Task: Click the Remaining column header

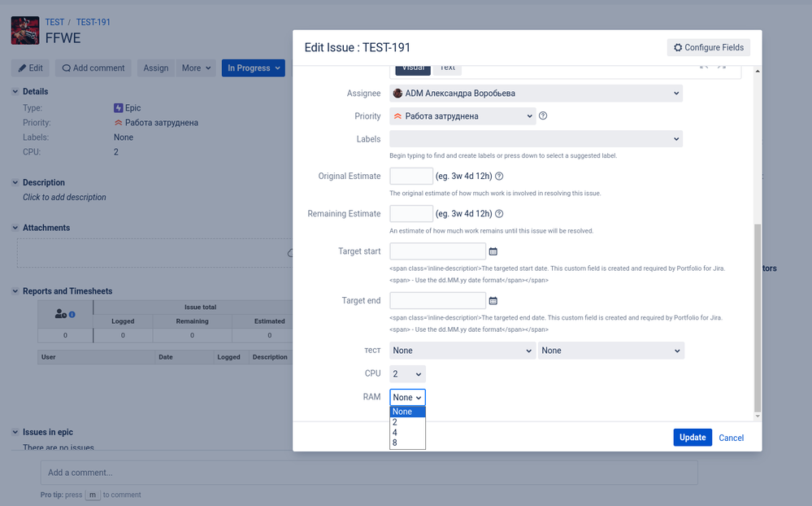Action: (192, 321)
